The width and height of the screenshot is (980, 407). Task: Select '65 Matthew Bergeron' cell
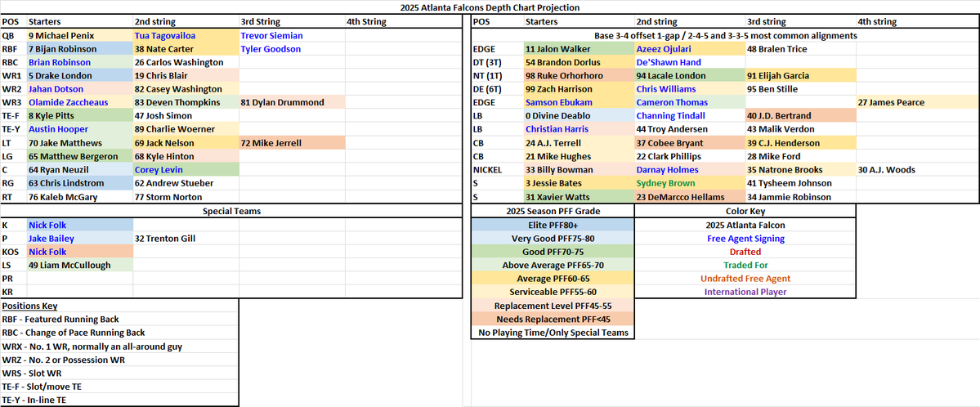pyautogui.click(x=80, y=156)
